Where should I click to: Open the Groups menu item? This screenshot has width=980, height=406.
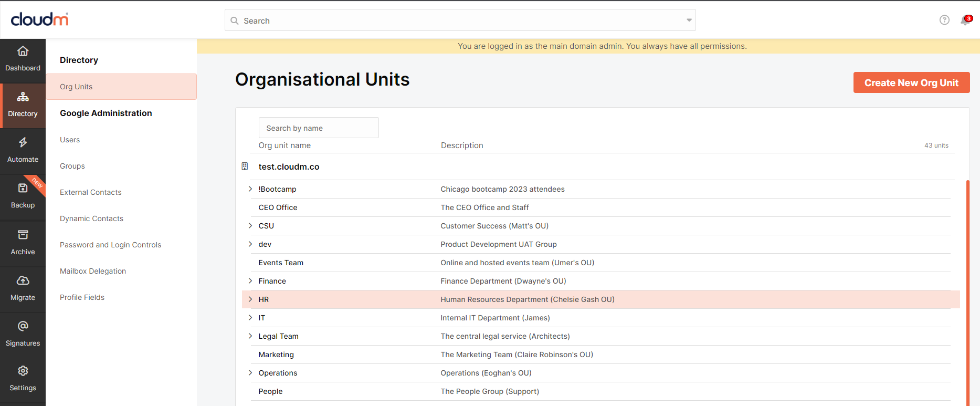coord(72,166)
